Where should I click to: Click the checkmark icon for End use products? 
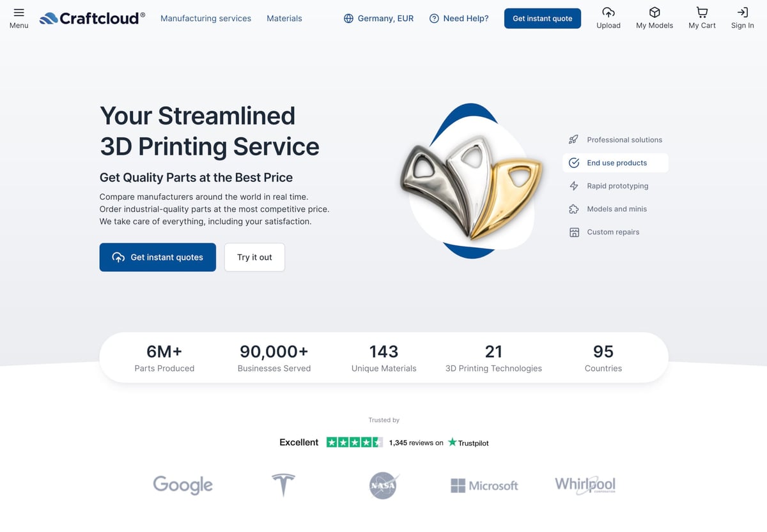(x=574, y=163)
